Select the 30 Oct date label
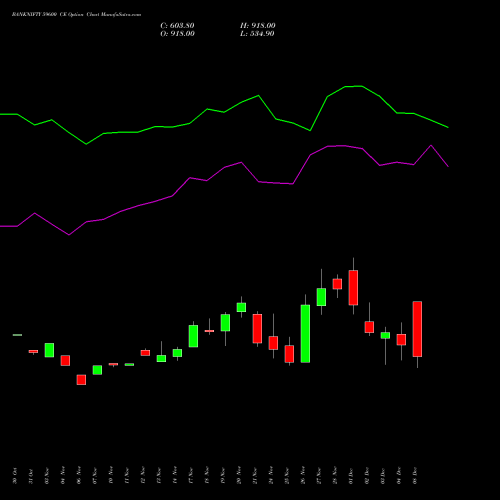The image size is (500, 500). click(15, 476)
